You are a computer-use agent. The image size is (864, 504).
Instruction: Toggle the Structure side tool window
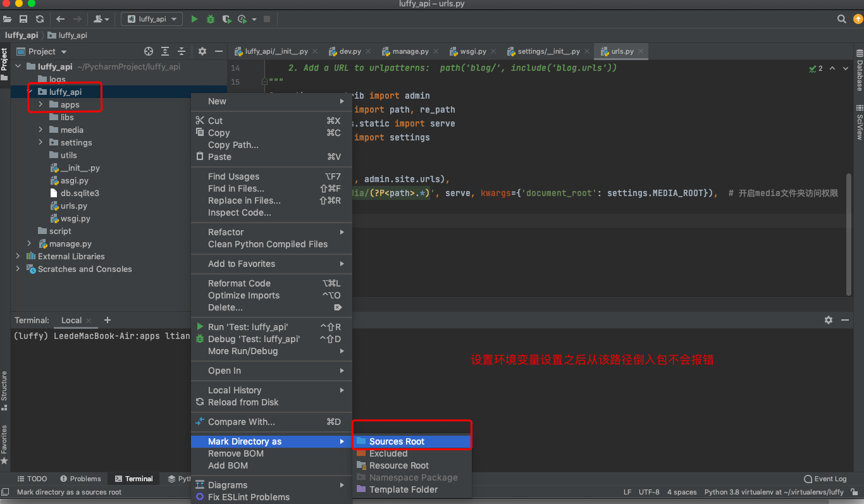4,386
